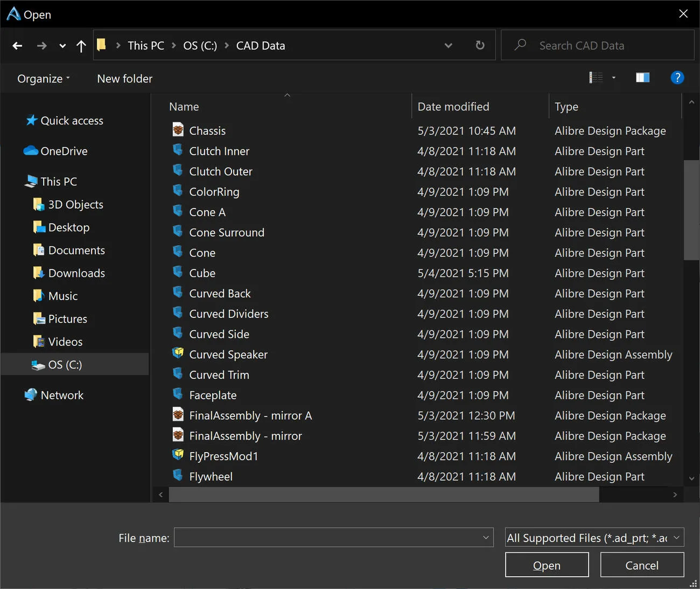Image resolution: width=700 pixels, height=589 pixels.
Task: Open the view options dropdown arrow
Action: pyautogui.click(x=613, y=78)
